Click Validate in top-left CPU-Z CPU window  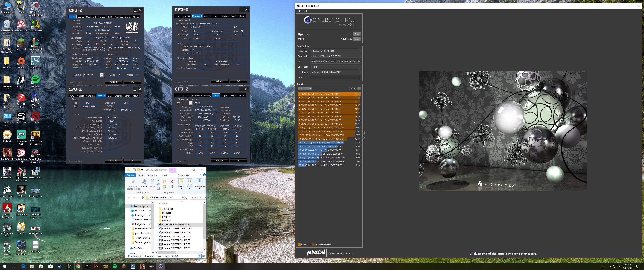(114, 82)
